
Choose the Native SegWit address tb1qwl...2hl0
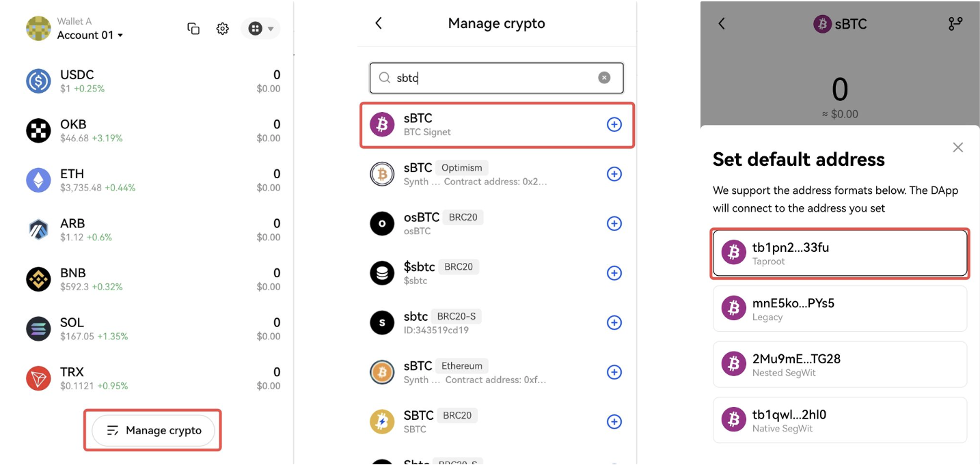pos(840,421)
